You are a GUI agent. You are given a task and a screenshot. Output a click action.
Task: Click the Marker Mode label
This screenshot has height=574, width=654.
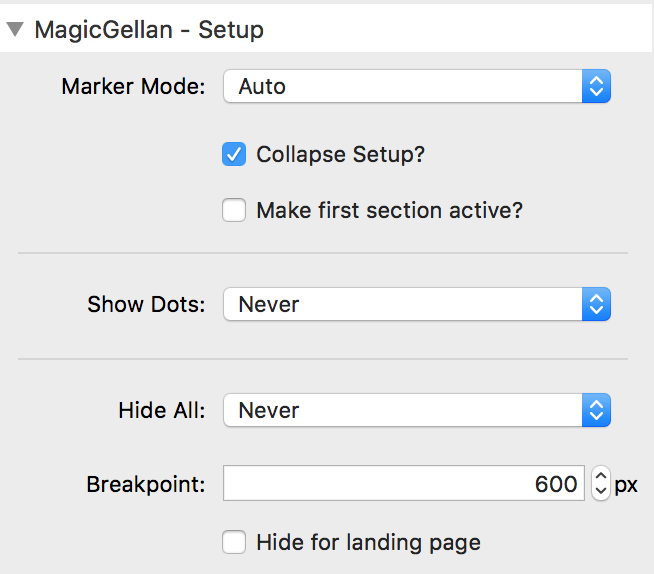pos(133,87)
